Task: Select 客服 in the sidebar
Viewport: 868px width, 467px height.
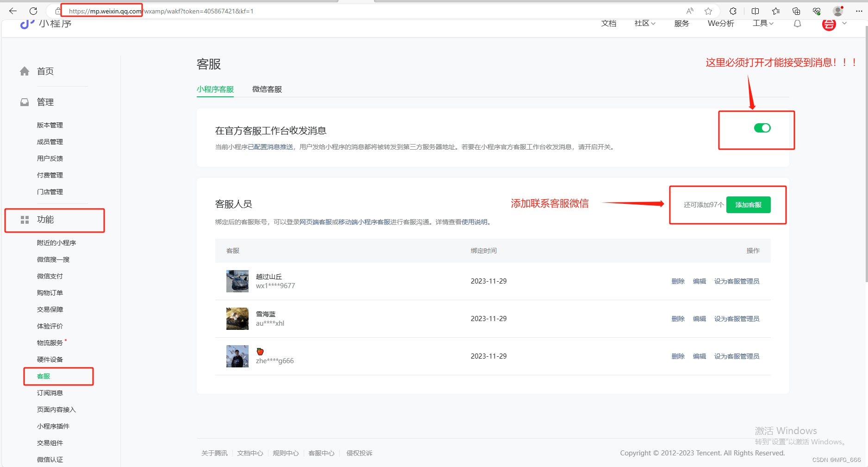Action: [x=44, y=376]
